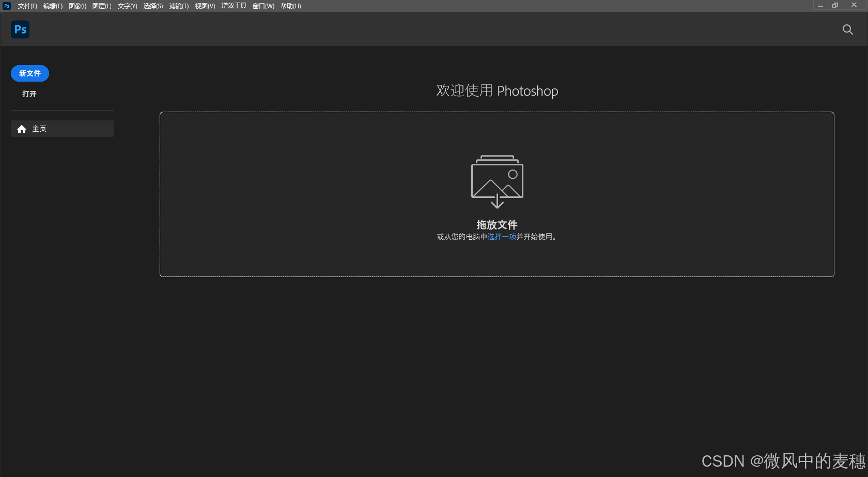Open the 选择(S) menu
This screenshot has width=868, height=477.
pos(153,6)
